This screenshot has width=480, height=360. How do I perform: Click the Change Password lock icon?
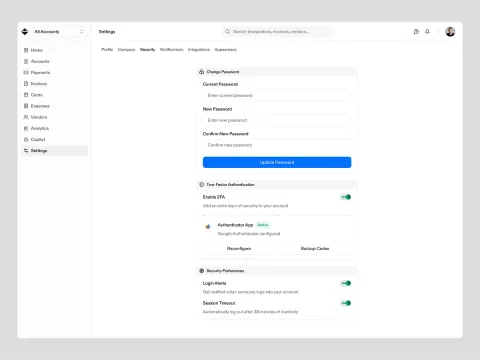(x=201, y=72)
